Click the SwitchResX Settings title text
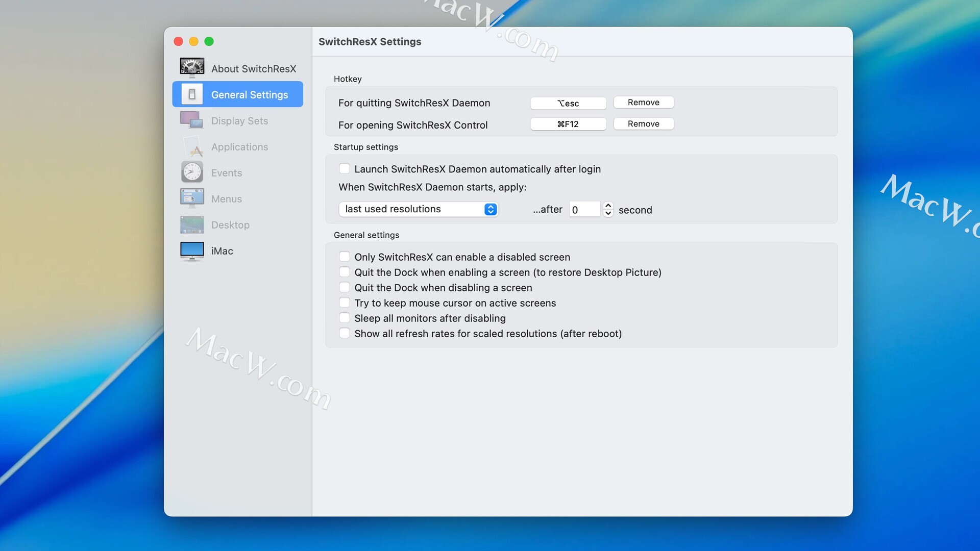This screenshot has height=551, width=980. coord(370,42)
